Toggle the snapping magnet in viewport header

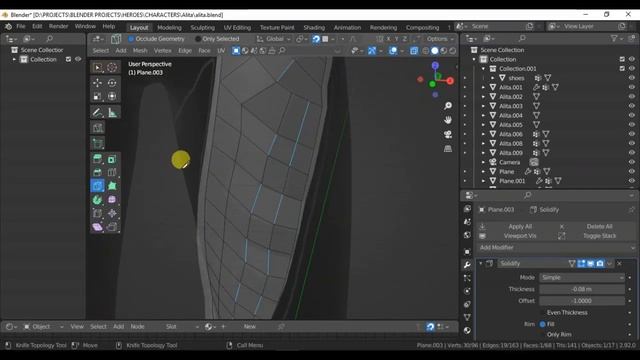(x=316, y=39)
